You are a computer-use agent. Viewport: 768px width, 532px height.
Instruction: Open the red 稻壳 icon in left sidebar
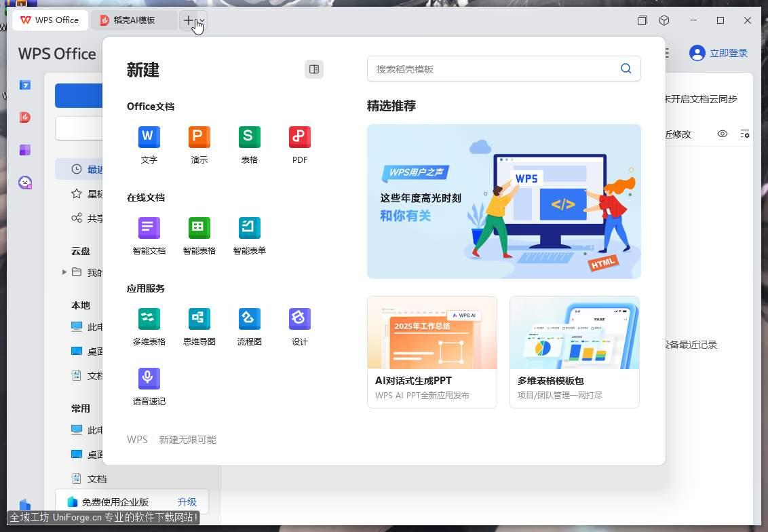click(25, 117)
